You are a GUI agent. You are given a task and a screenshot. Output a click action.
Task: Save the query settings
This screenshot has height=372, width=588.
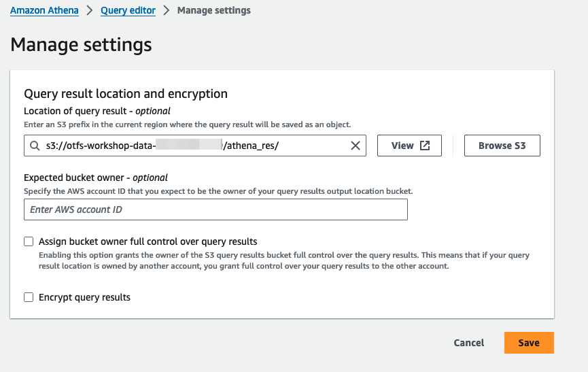(x=529, y=343)
